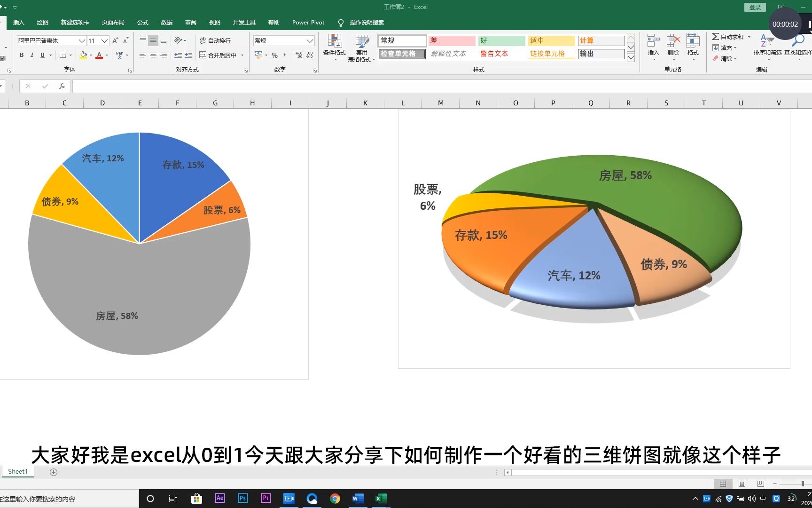This screenshot has width=812, height=508.
Task: Open the number format dropdown showing 常规
Action: point(309,40)
